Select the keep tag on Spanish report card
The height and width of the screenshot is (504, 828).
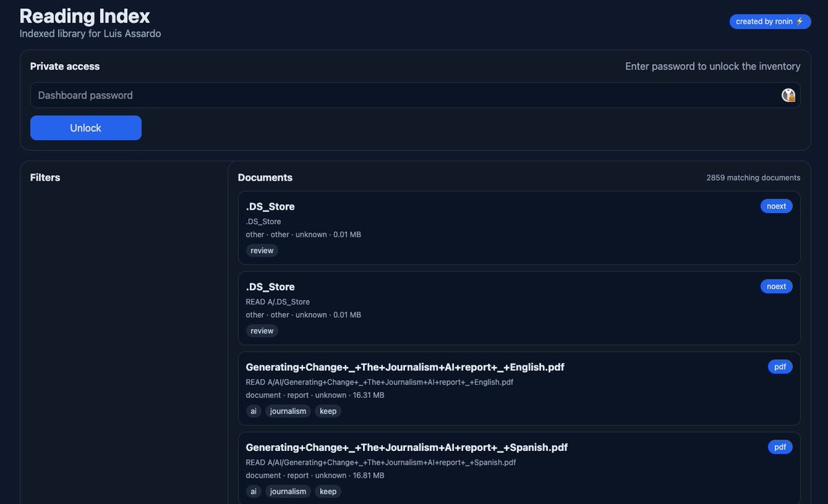pyautogui.click(x=328, y=492)
